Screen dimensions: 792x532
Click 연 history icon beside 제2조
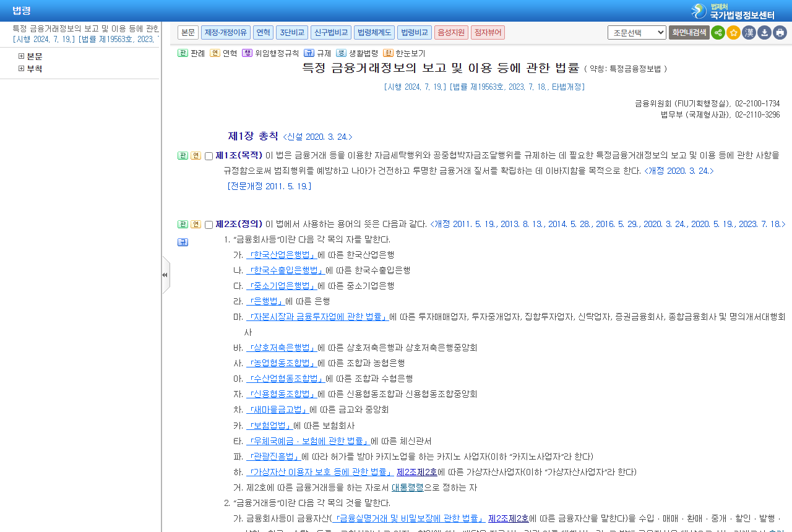pos(196,225)
